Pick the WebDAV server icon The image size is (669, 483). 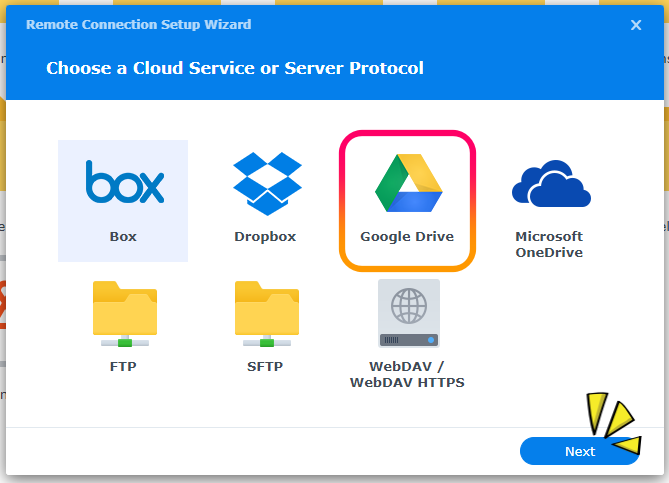click(409, 313)
